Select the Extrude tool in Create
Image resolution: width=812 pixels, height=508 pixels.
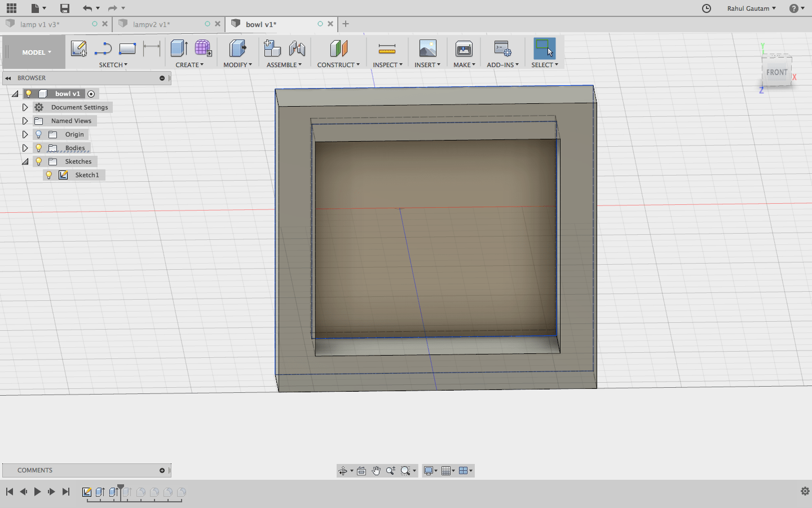[179, 49]
